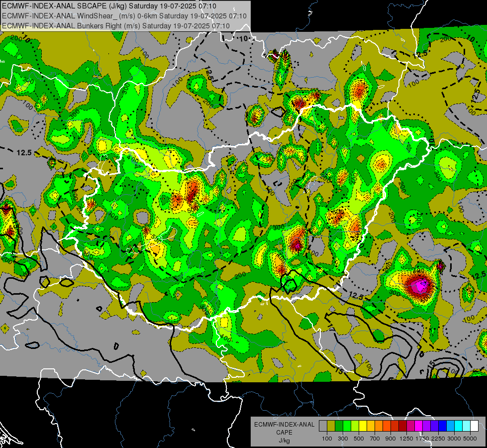Choose the bright green legend swatch
This screenshot has width=487, height=448.
(347, 426)
